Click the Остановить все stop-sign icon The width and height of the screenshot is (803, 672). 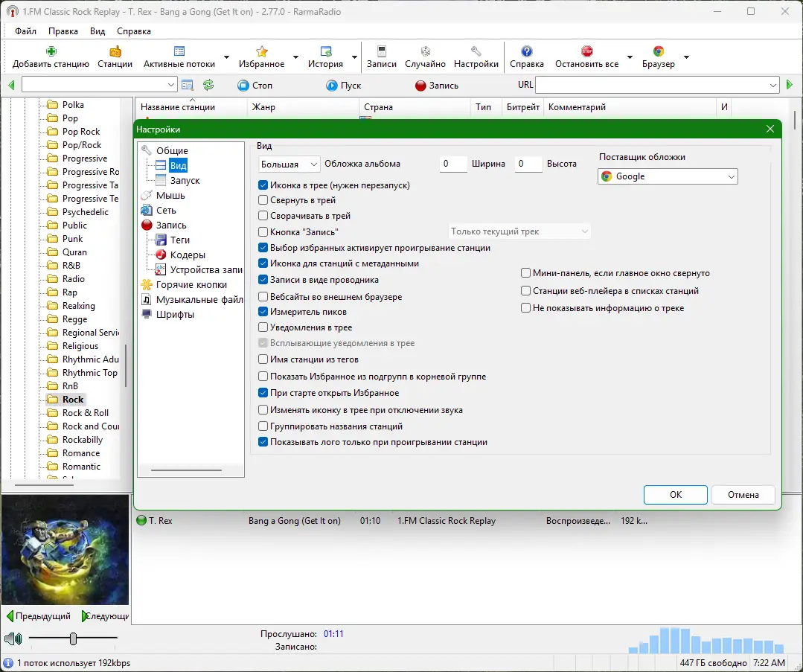(x=586, y=52)
